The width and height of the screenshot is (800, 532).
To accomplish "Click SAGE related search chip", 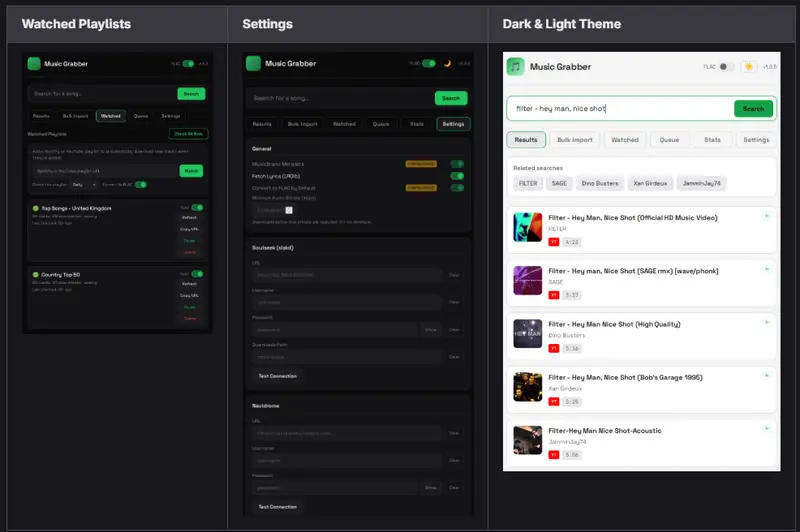I will point(559,183).
